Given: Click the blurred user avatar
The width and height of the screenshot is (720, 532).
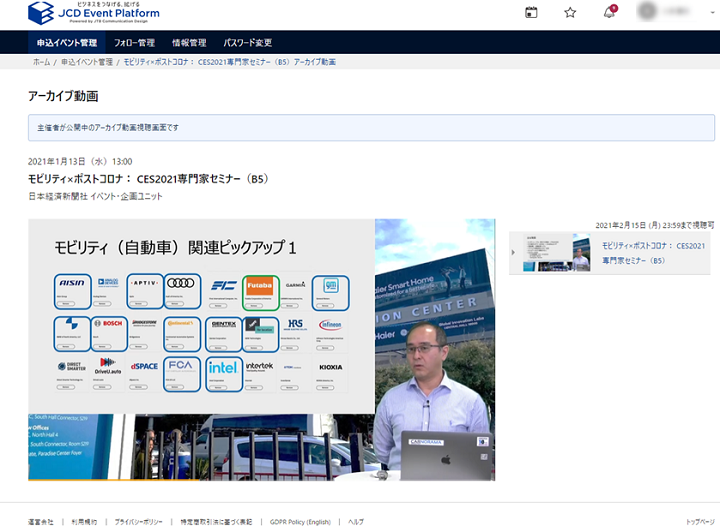Looking at the screenshot, I should pos(647,11).
